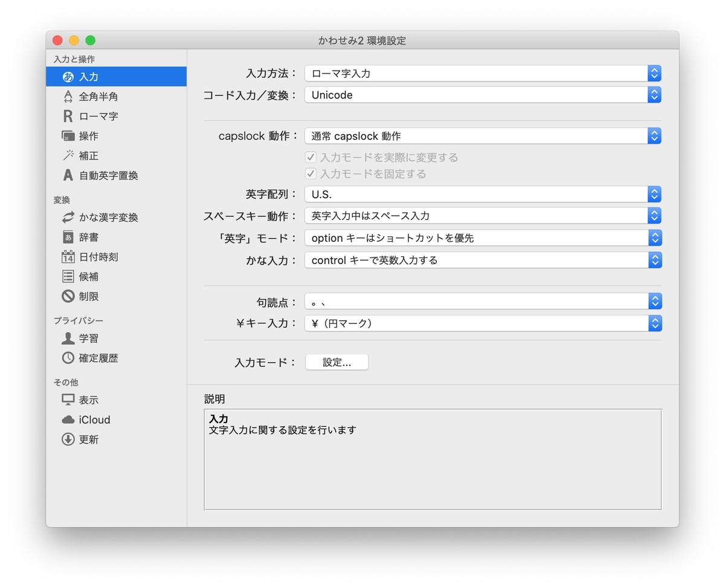Select the 全角半角 sidebar icon
This screenshot has width=725, height=588.
70,96
